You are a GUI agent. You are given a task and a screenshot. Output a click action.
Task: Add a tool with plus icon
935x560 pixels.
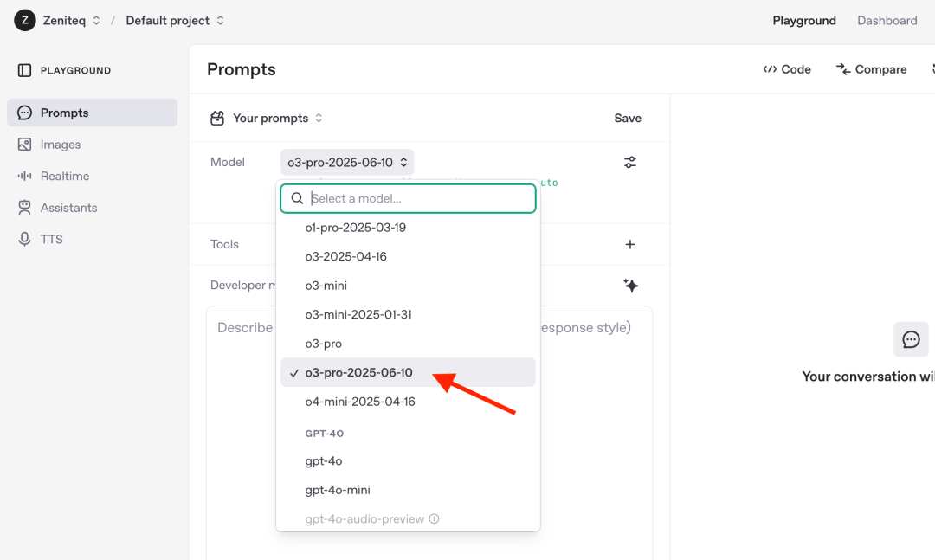pyautogui.click(x=629, y=245)
